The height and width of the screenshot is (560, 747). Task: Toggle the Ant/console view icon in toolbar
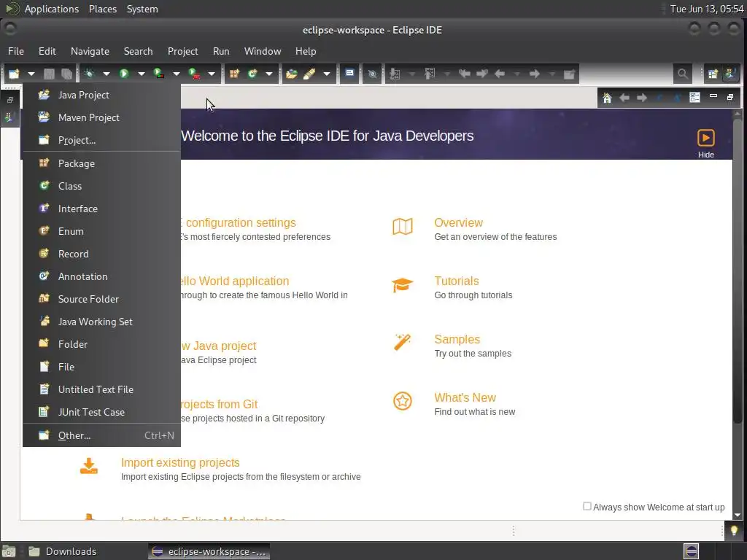click(349, 74)
